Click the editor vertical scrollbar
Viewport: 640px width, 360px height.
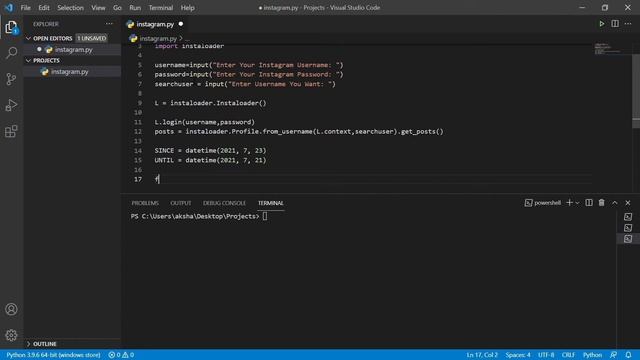tap(636, 91)
